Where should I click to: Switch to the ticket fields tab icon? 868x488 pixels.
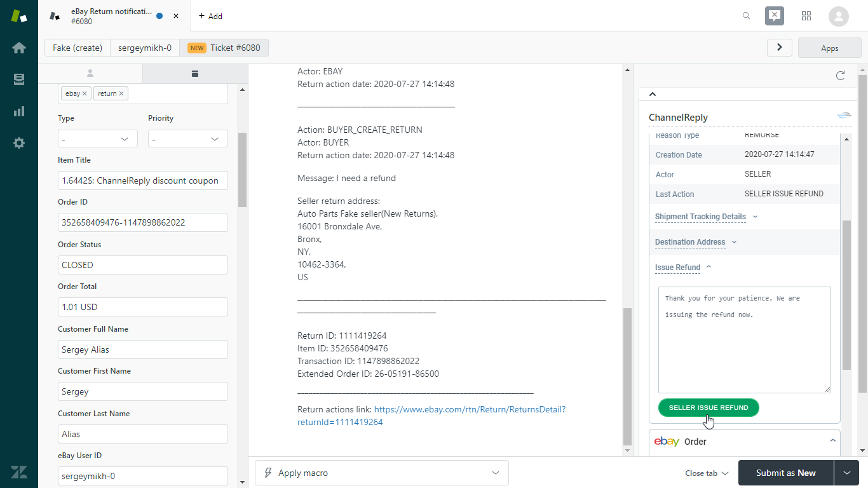click(194, 73)
